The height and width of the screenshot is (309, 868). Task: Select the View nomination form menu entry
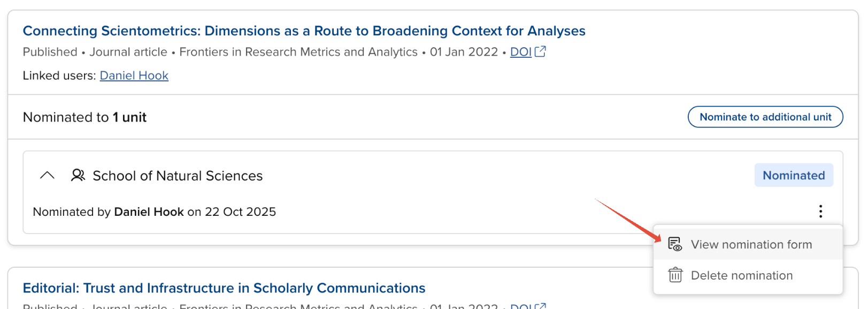(751, 245)
